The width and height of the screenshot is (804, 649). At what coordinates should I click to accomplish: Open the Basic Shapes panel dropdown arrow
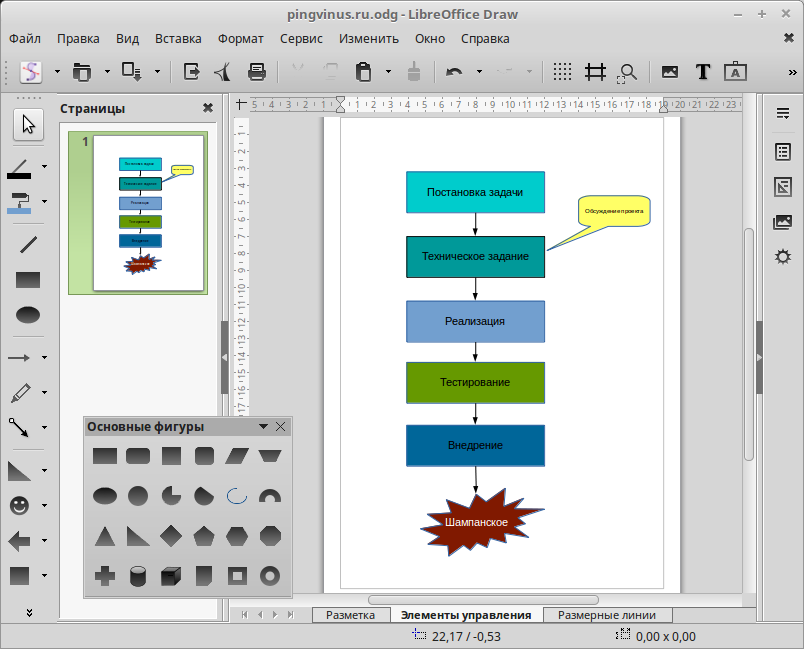point(263,426)
